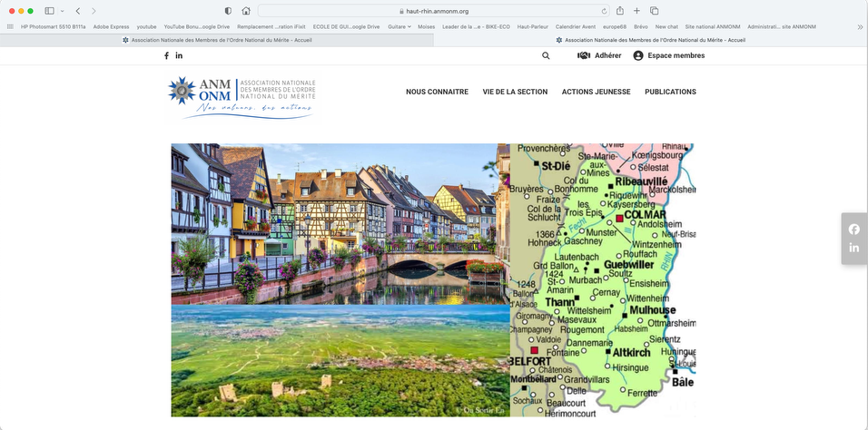Expand the Guitare bookmarks folder
This screenshot has width=868, height=430.
[399, 27]
